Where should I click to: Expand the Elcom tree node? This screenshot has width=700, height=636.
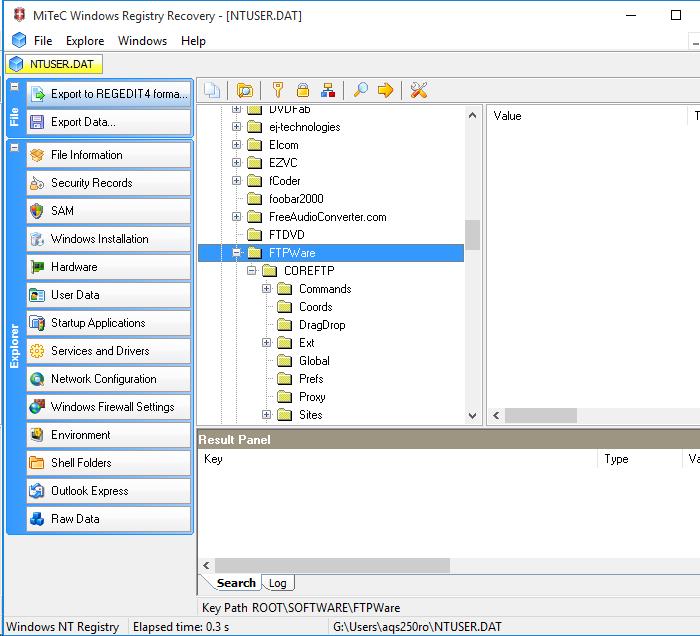coord(237,145)
